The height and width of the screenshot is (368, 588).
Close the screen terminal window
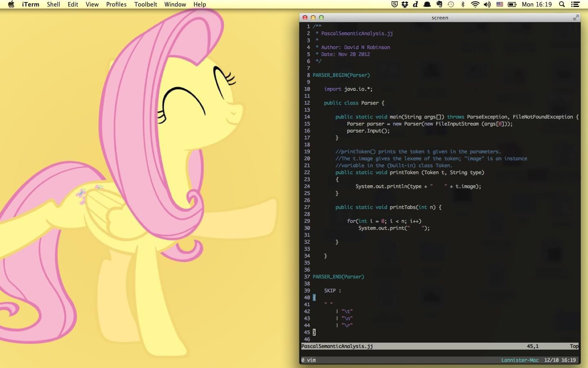point(305,18)
